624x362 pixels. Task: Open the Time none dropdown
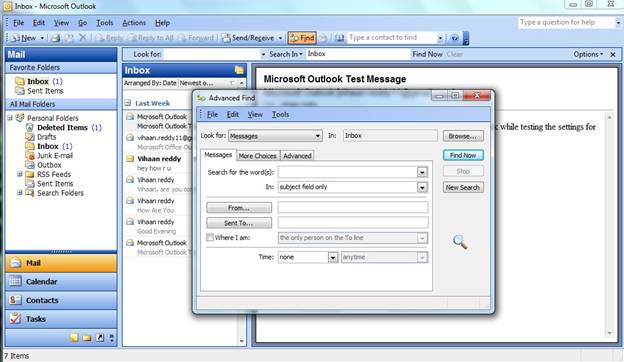333,257
